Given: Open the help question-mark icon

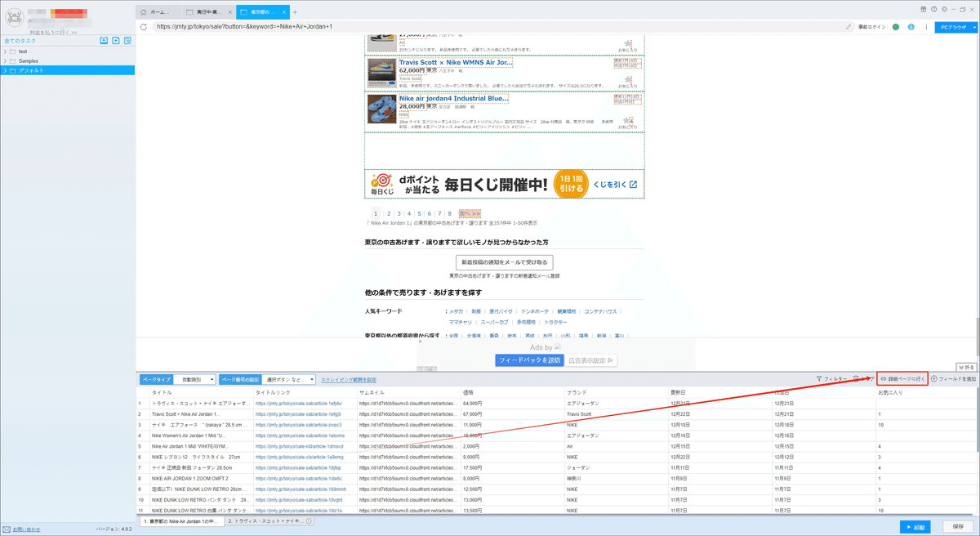Looking at the screenshot, I should (933, 8).
